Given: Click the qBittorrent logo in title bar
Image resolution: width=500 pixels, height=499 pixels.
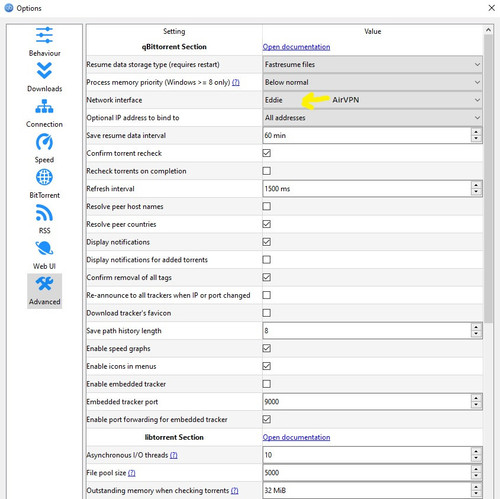Looking at the screenshot, I should tap(9, 8).
